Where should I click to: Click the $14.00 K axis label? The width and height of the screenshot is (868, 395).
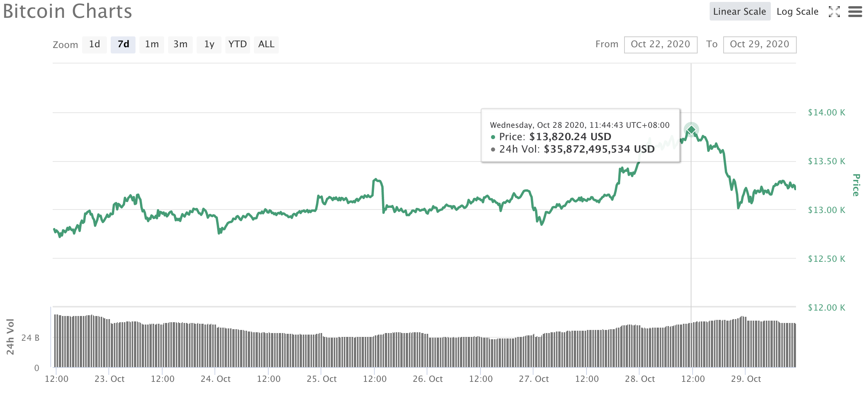tap(827, 113)
